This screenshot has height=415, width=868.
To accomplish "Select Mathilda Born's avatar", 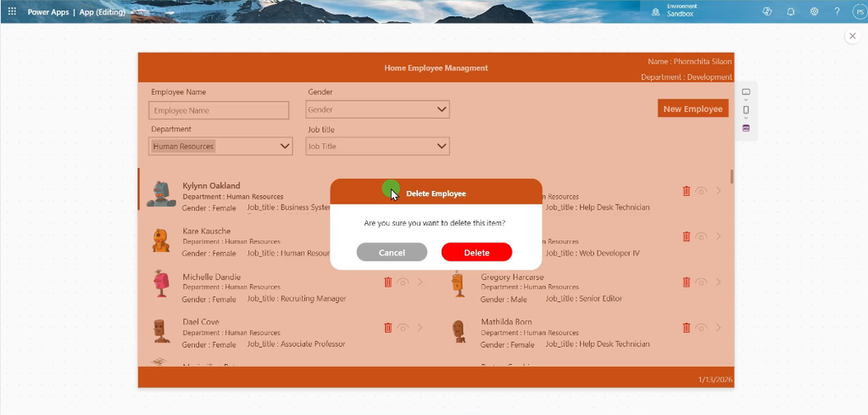I will pyautogui.click(x=459, y=331).
